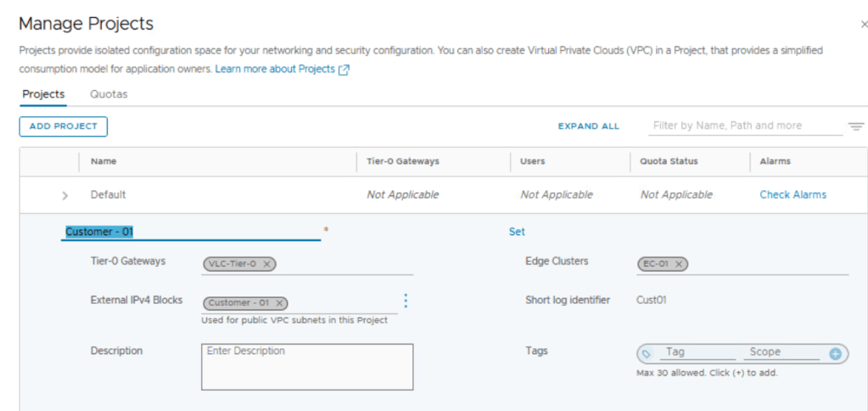Image resolution: width=868 pixels, height=411 pixels.
Task: Open External IPv4 Blocks three-dot menu
Action: [x=406, y=301]
